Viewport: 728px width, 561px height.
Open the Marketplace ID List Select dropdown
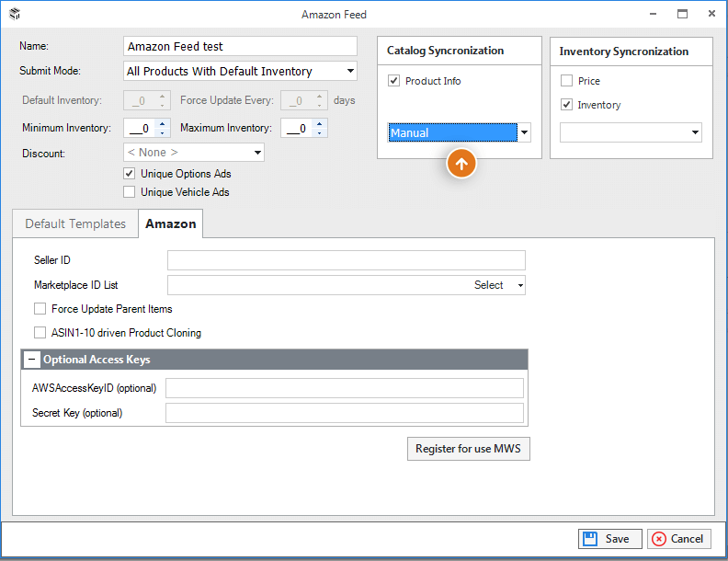click(520, 285)
